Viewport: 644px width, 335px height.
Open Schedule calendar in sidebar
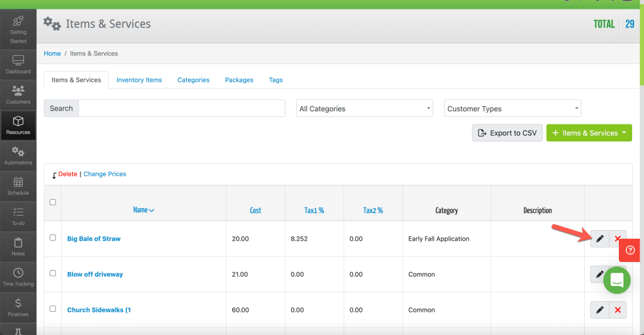pos(18,186)
